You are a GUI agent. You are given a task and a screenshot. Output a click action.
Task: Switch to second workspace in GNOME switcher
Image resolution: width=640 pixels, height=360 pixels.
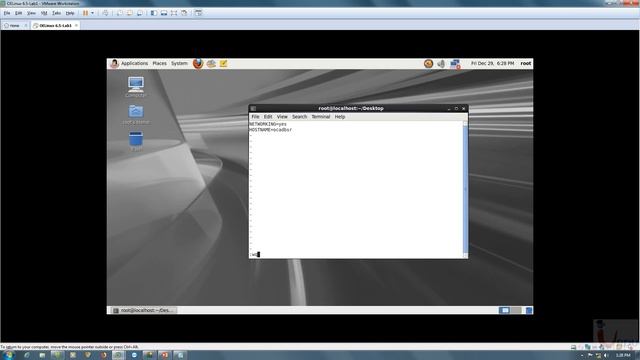(x=516, y=311)
